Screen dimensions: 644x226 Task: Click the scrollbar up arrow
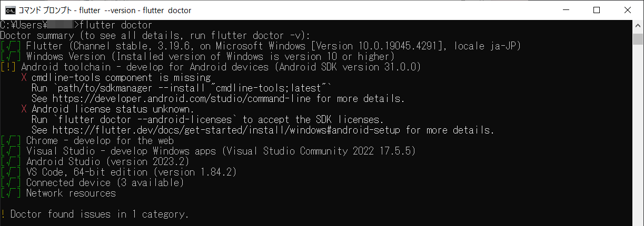(638, 25)
